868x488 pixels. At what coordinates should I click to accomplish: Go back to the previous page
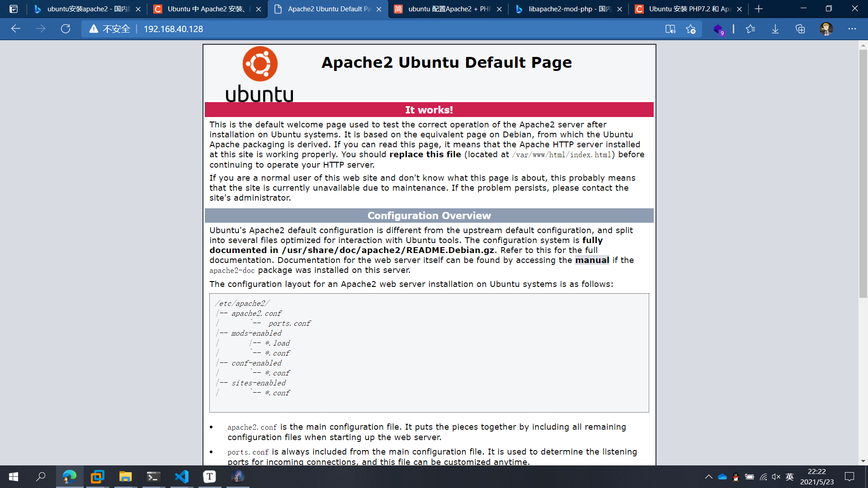coord(16,29)
